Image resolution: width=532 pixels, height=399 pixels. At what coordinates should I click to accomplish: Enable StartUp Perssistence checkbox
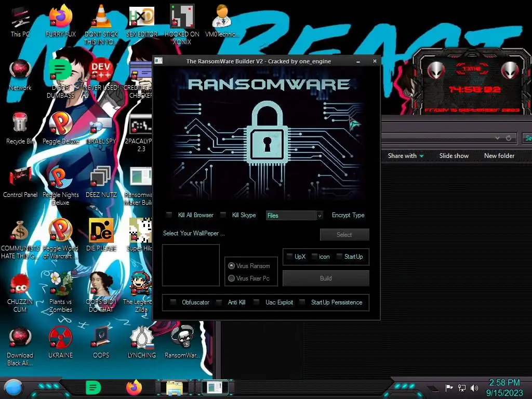click(302, 302)
